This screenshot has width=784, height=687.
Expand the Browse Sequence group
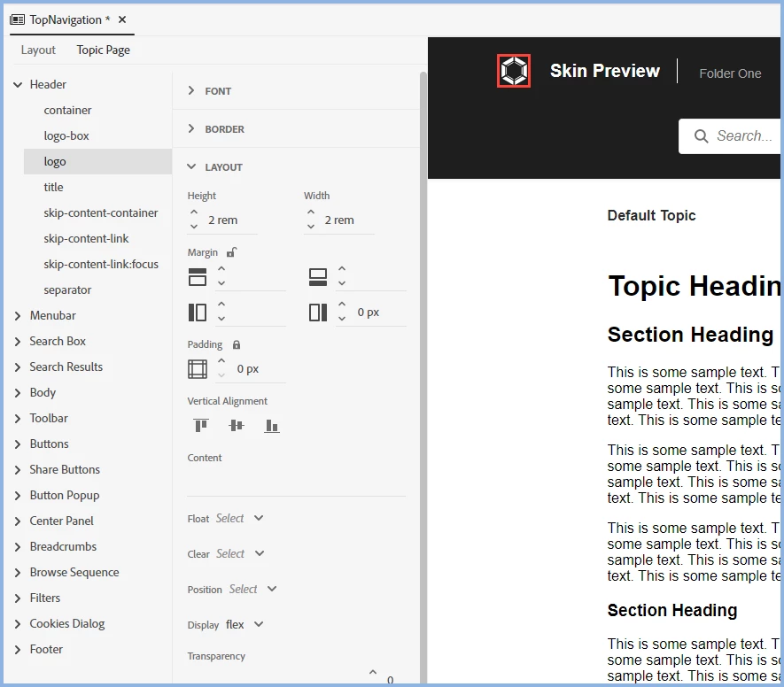(18, 573)
